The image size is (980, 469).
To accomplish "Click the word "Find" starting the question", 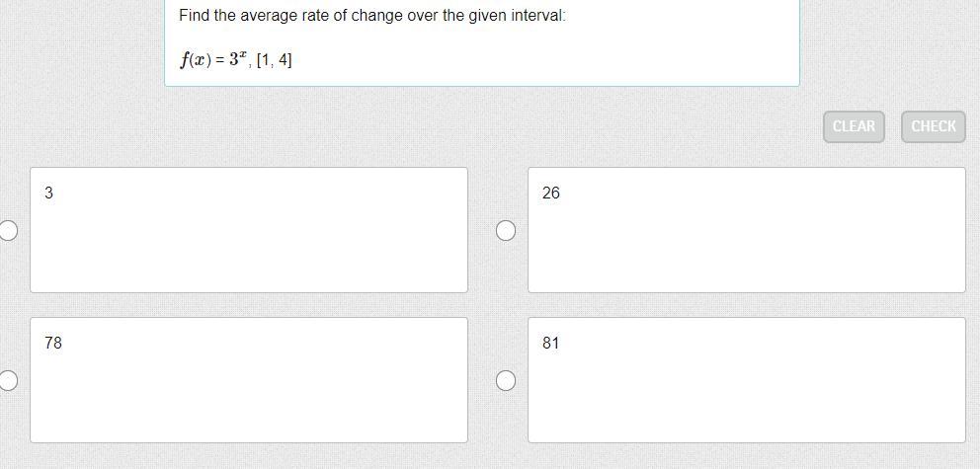I will (x=194, y=16).
